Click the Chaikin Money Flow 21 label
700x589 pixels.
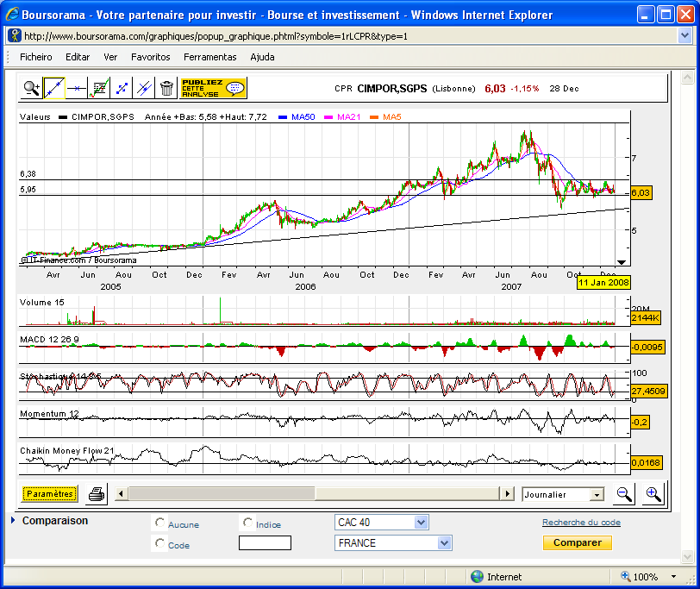point(67,450)
